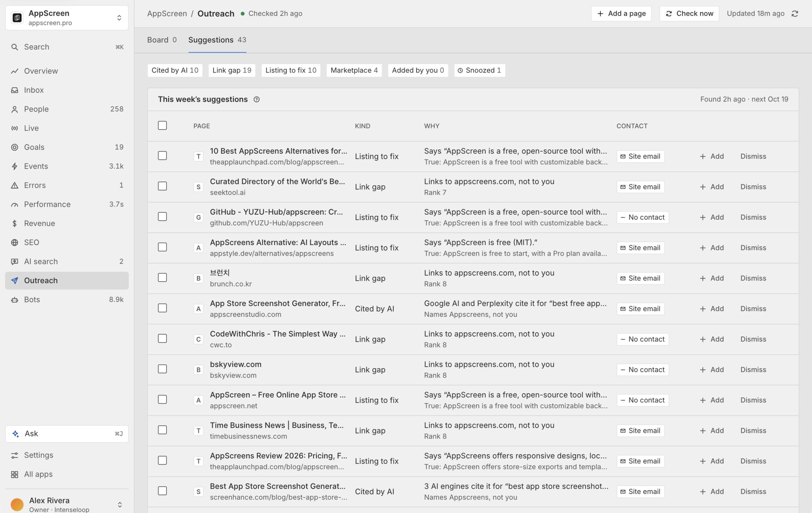Screen dimensions: 812x513
Task: Open the Overview page icon in sidebar
Action: [14, 71]
